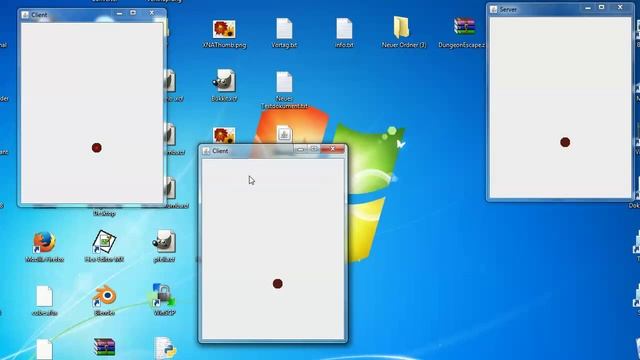
Task: Select the Vortag.txt text file
Action: pyautogui.click(x=284, y=29)
